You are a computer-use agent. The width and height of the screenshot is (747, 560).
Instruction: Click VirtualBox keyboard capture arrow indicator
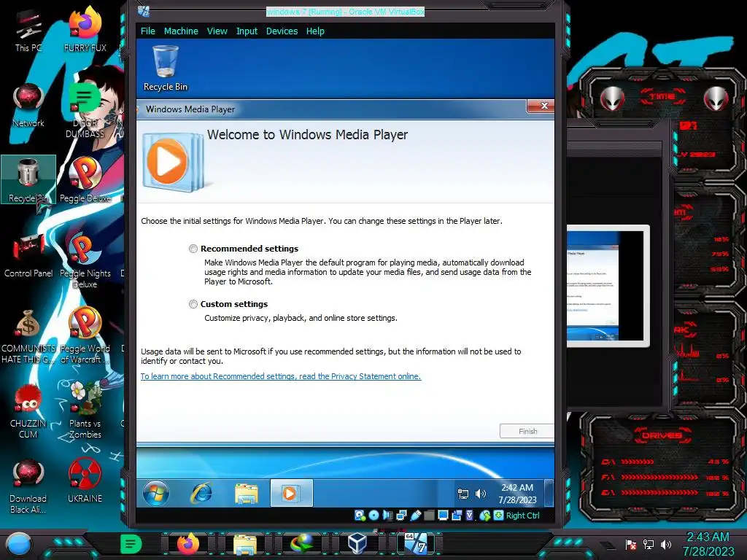(x=498, y=516)
